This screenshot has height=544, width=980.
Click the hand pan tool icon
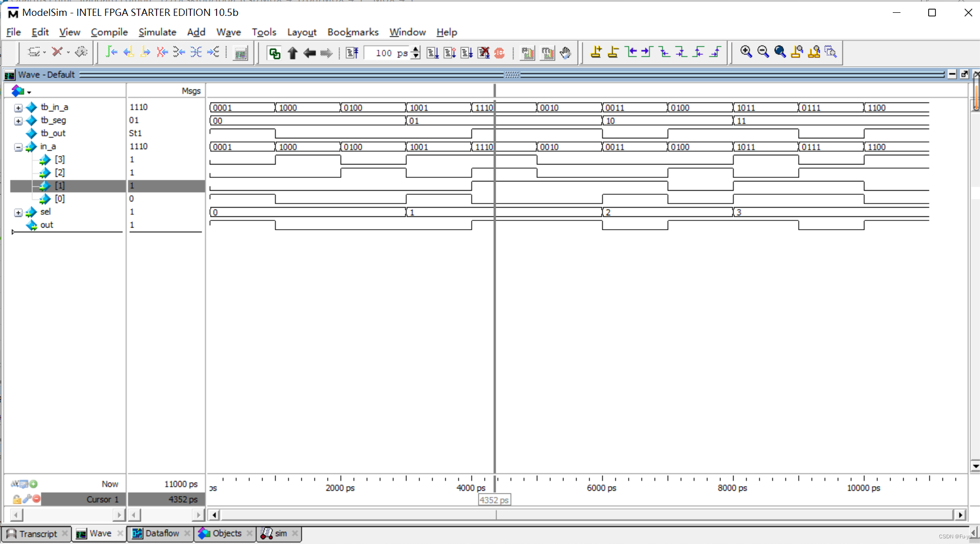565,53
